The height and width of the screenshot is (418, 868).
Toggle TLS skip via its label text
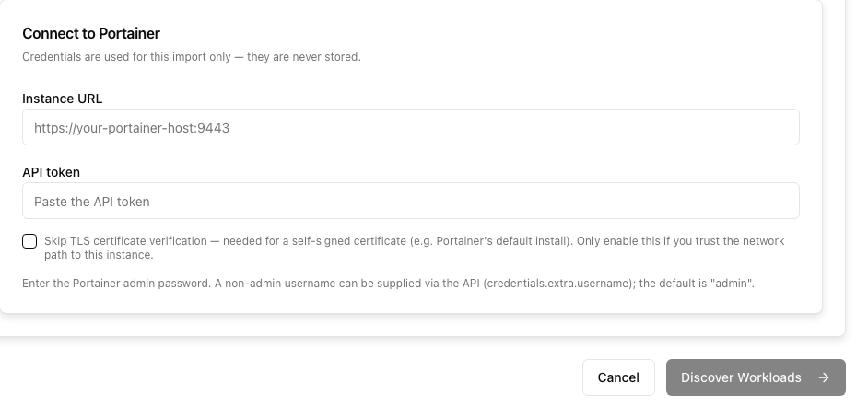click(414, 248)
